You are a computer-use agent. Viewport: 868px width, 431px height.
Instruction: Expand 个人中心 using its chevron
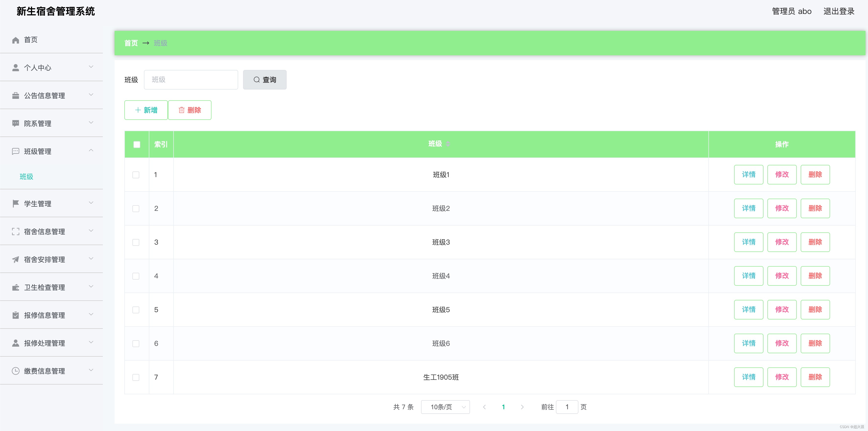click(91, 67)
